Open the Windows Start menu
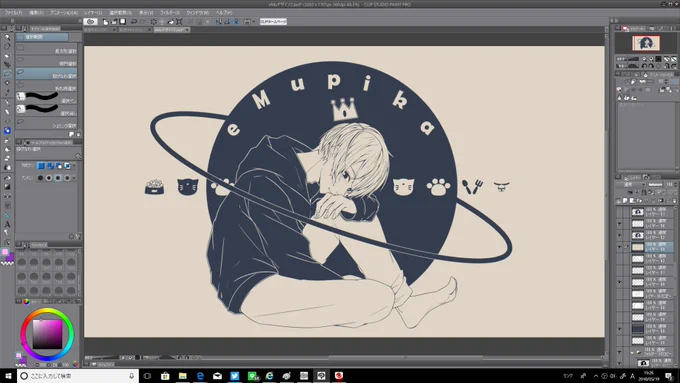Viewport: 680px width, 383px height. pyautogui.click(x=7, y=376)
